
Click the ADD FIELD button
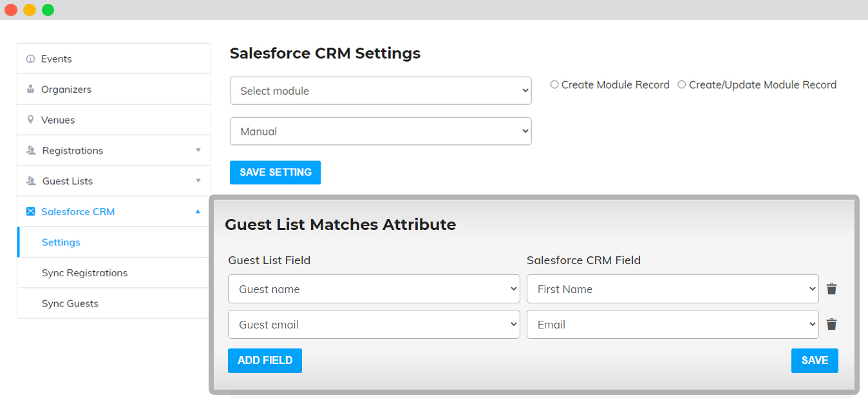(x=265, y=361)
